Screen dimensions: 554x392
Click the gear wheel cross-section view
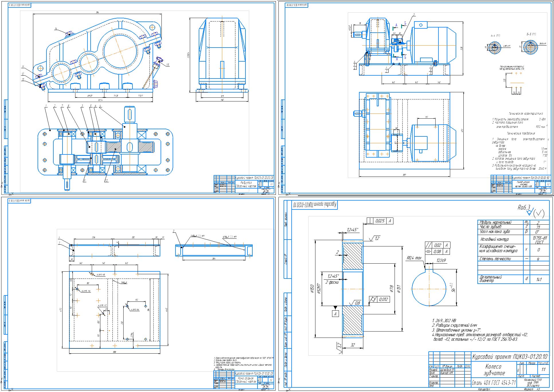353,289
